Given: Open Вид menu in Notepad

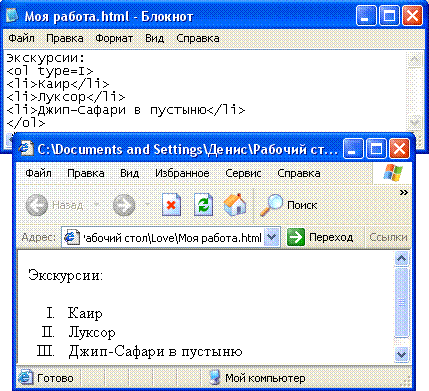Looking at the screenshot, I should [x=154, y=38].
